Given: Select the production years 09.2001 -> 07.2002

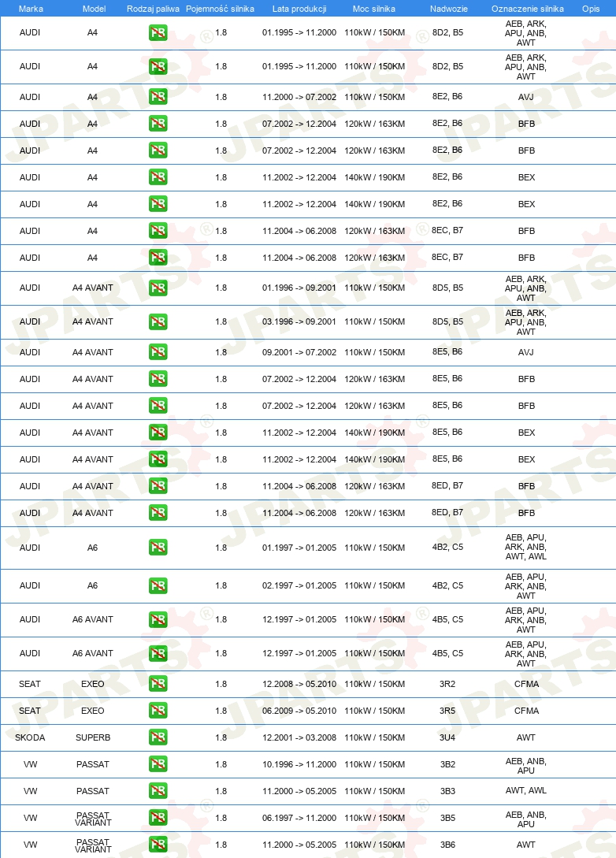Looking at the screenshot, I should click(299, 352).
